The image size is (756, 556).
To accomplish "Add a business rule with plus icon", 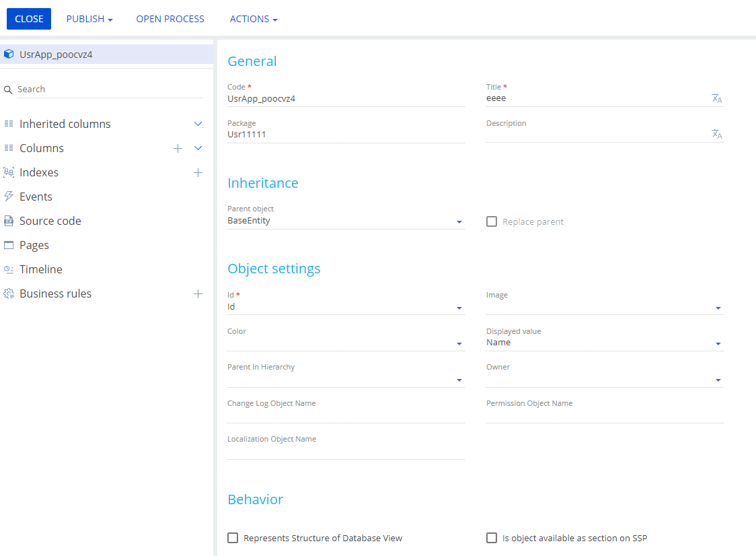I will click(198, 293).
